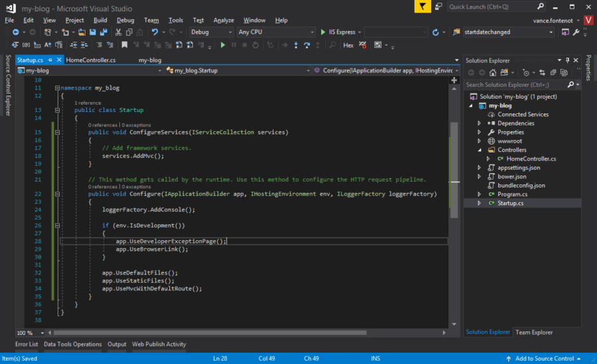The image size is (597, 364).
Task: Click the Refresh browser icon
Action: 436,32
